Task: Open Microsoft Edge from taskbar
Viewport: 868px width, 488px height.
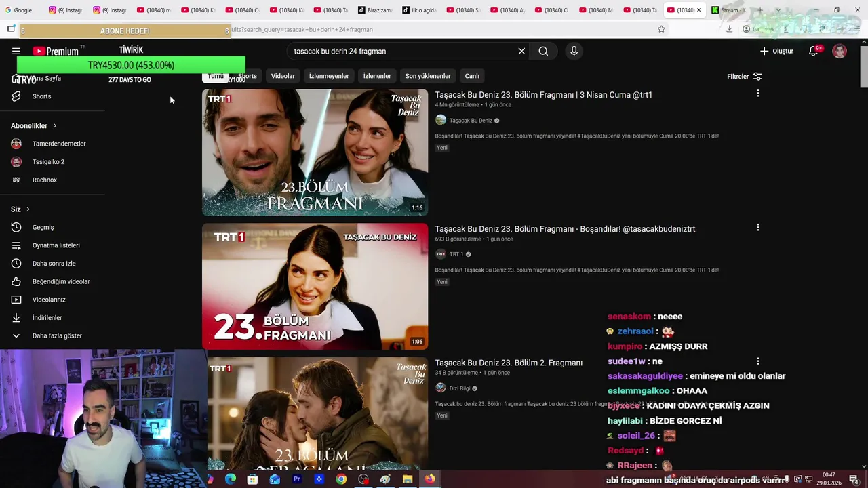Action: 231,479
